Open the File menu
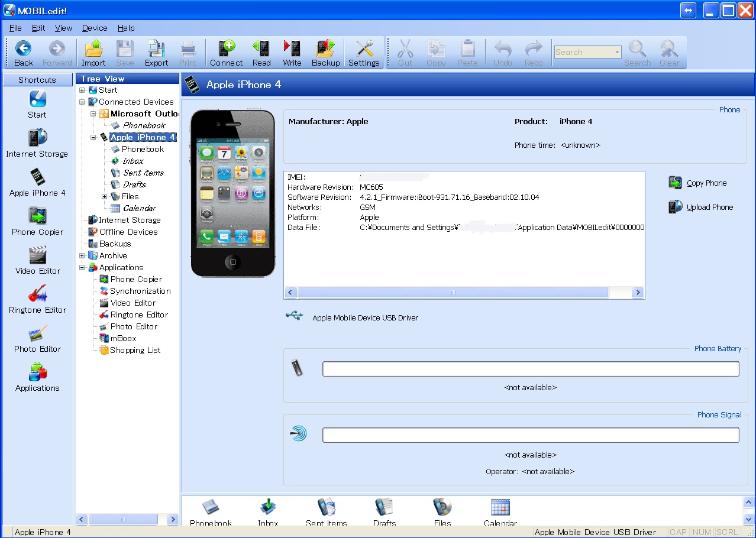 [15, 28]
